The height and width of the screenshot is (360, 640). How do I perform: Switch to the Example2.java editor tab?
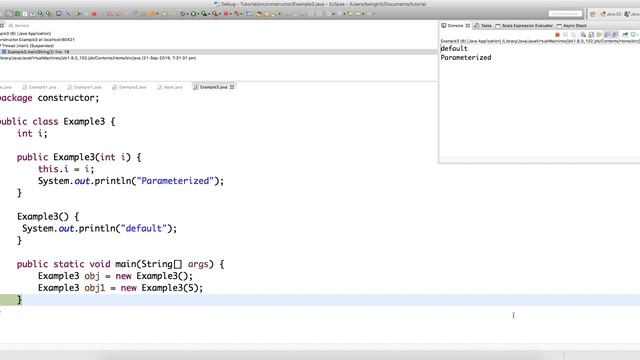tap(129, 87)
